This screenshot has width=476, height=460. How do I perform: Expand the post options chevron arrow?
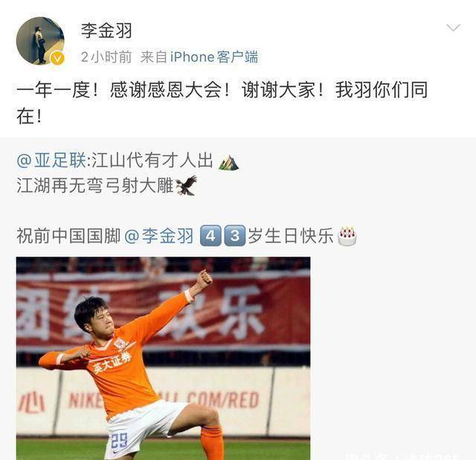(453, 28)
